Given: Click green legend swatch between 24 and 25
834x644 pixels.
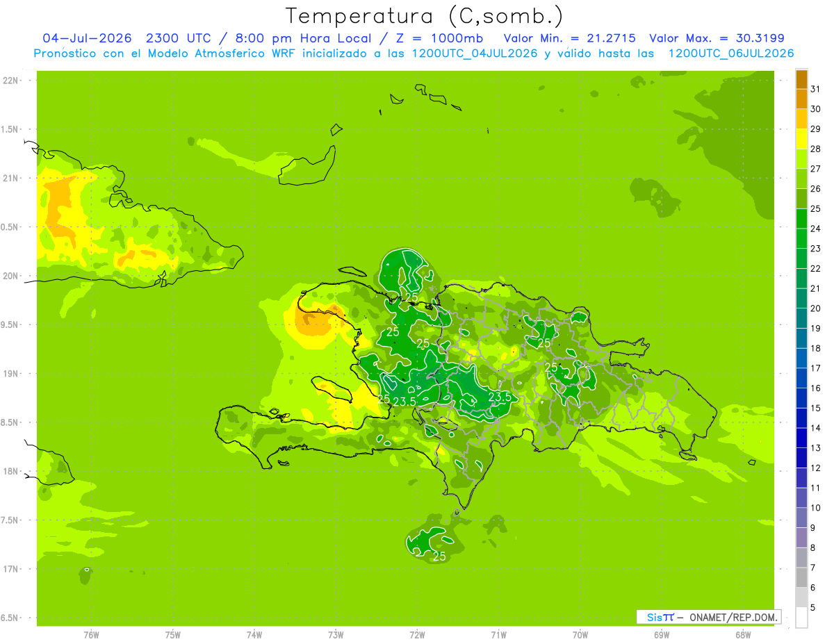Looking at the screenshot, I should click(x=801, y=219).
